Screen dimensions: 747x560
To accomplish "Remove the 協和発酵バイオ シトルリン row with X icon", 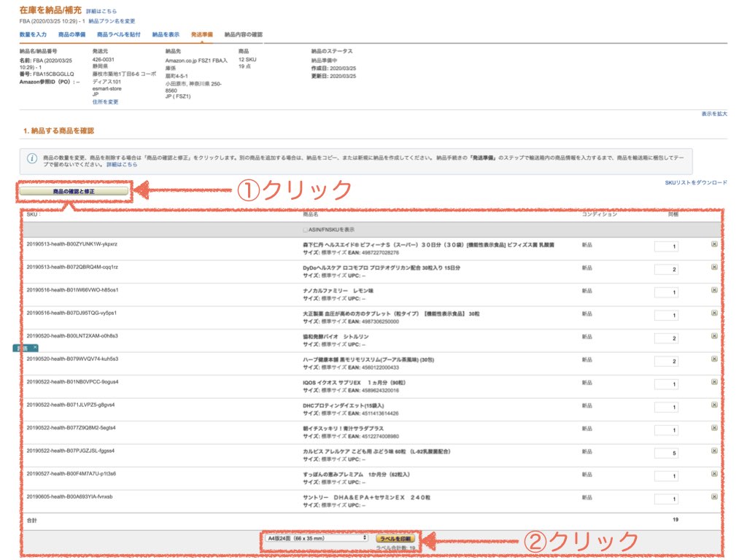I will [x=714, y=336].
